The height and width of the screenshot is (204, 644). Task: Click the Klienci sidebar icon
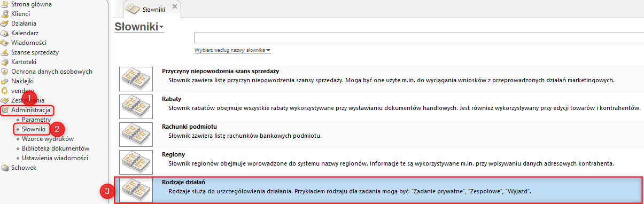5,13
